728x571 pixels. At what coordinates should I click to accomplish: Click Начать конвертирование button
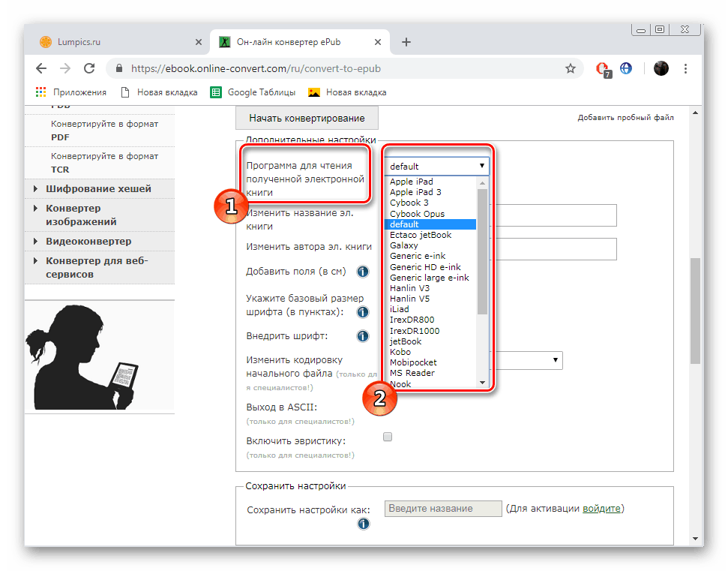307,118
